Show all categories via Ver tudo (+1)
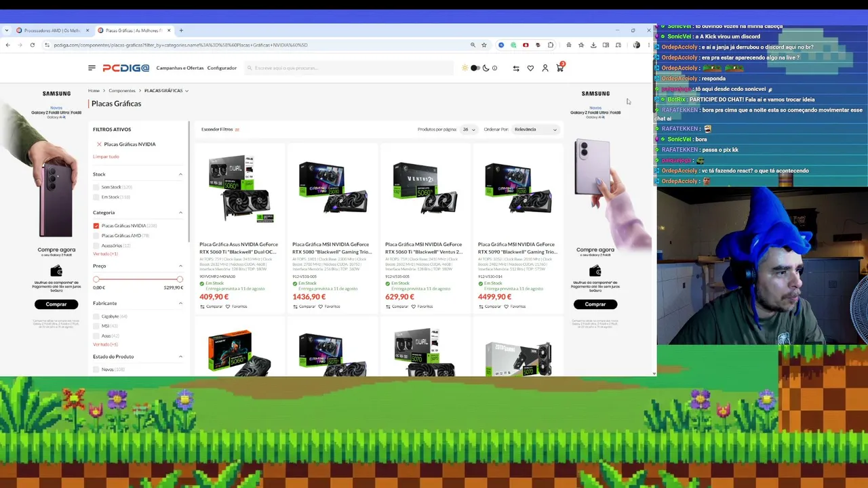 click(105, 253)
